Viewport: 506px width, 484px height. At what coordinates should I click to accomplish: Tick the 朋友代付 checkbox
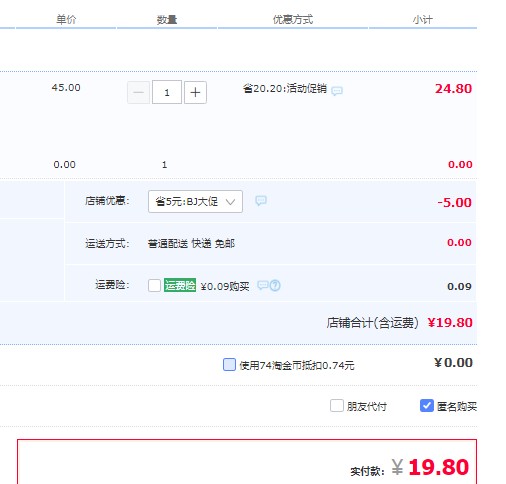pos(337,406)
